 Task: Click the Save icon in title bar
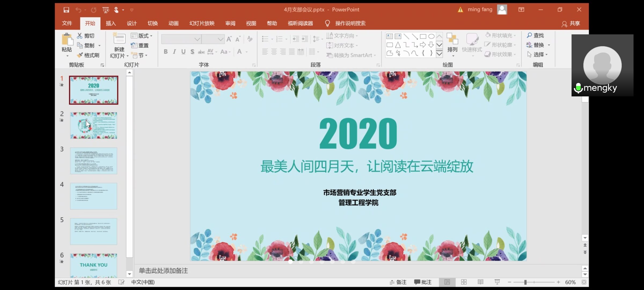66,10
